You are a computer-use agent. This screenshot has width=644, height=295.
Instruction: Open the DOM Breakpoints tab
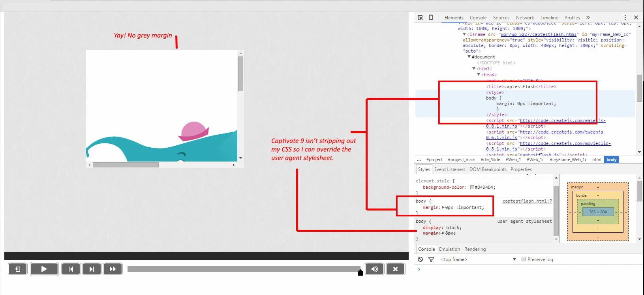(488, 169)
